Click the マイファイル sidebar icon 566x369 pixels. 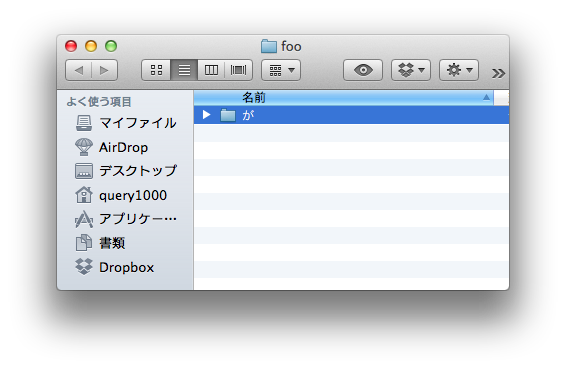[x=84, y=123]
